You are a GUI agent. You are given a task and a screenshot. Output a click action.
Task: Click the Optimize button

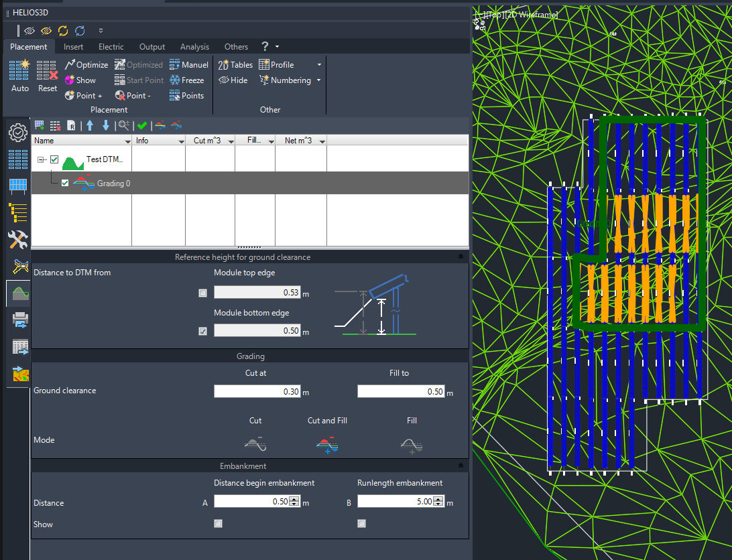tap(86, 65)
